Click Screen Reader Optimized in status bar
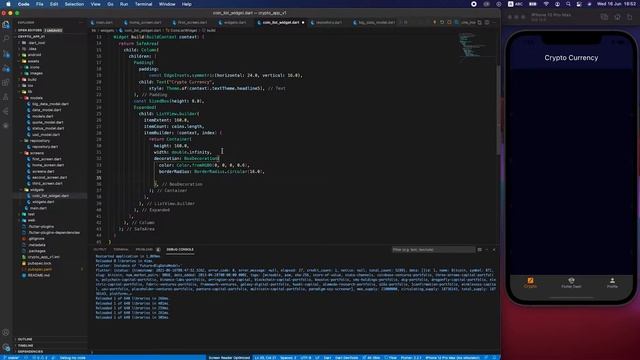The width and height of the screenshot is (640, 360). coord(229,358)
